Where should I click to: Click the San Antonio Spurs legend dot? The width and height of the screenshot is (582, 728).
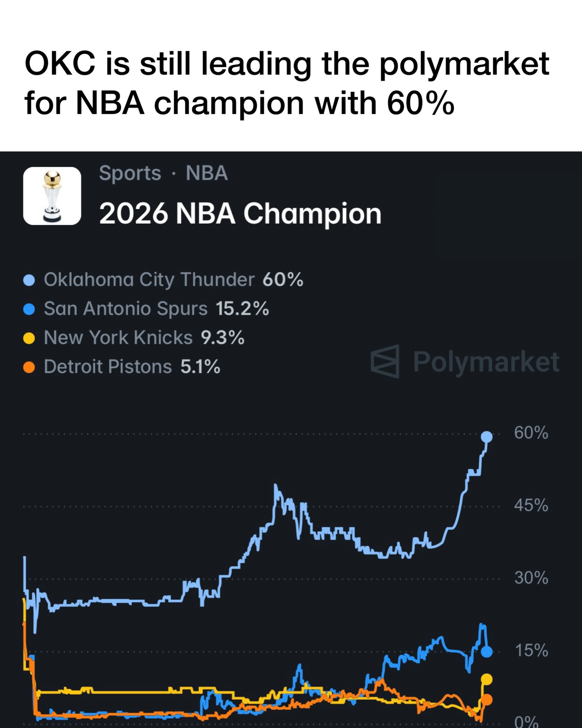point(29,309)
